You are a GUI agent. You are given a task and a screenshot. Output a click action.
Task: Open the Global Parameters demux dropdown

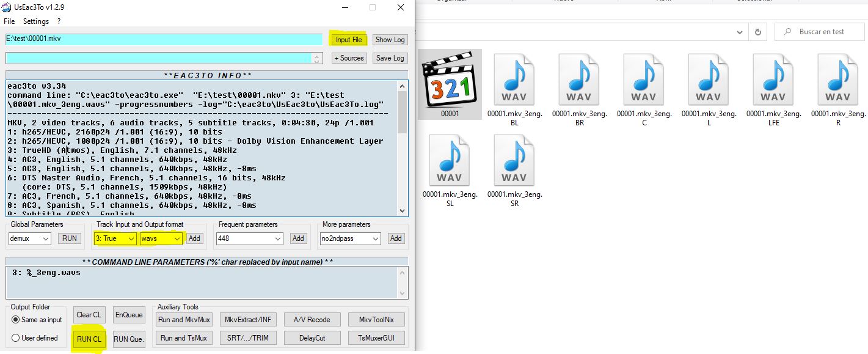click(30, 238)
